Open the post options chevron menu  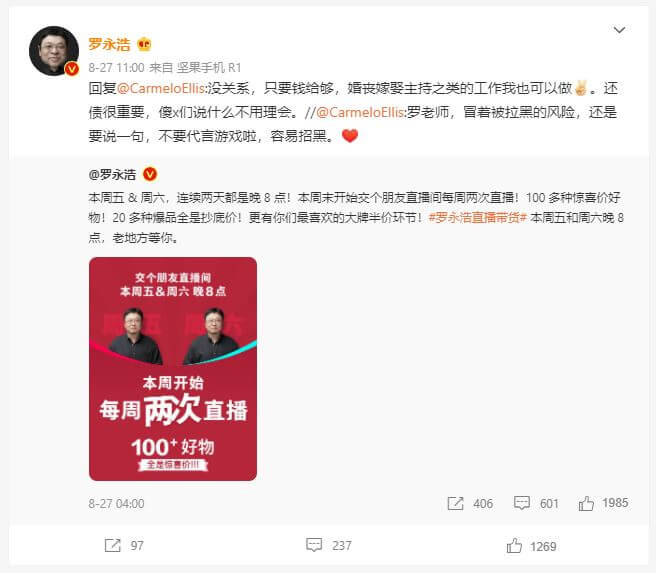pos(619,30)
